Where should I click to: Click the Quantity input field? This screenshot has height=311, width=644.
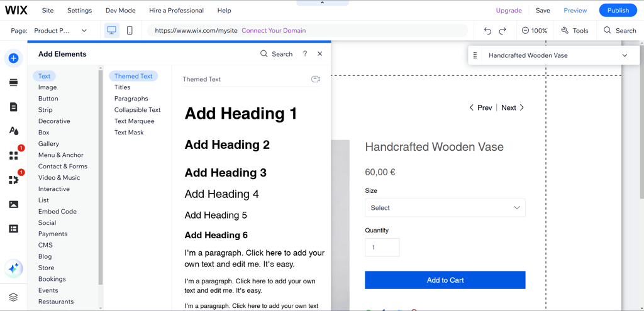pyautogui.click(x=382, y=248)
